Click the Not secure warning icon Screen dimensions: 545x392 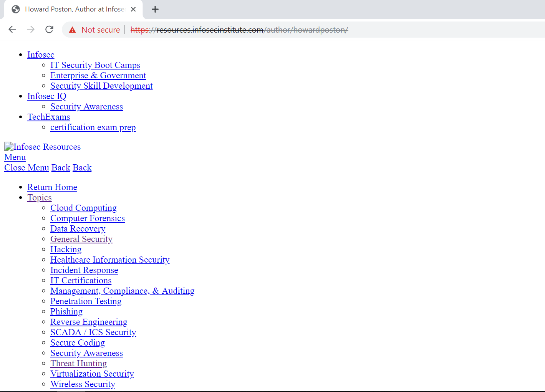click(72, 30)
